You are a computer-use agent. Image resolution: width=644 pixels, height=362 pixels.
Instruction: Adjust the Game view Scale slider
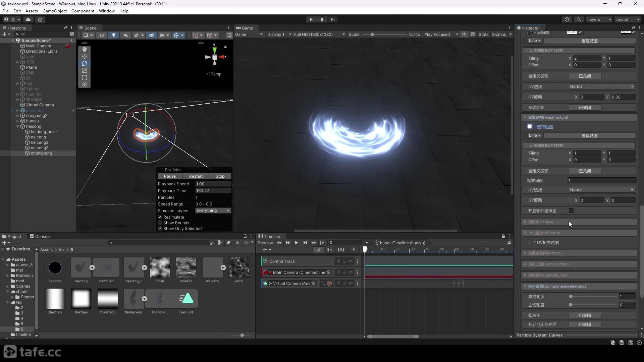[372, 35]
